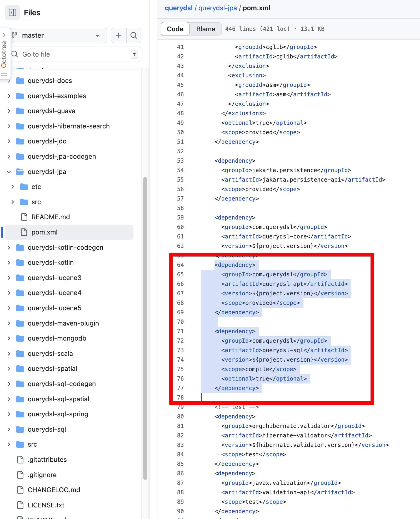The height and width of the screenshot is (519, 420).
Task: Click the file tree vertical scrollbar
Action: pos(145,328)
